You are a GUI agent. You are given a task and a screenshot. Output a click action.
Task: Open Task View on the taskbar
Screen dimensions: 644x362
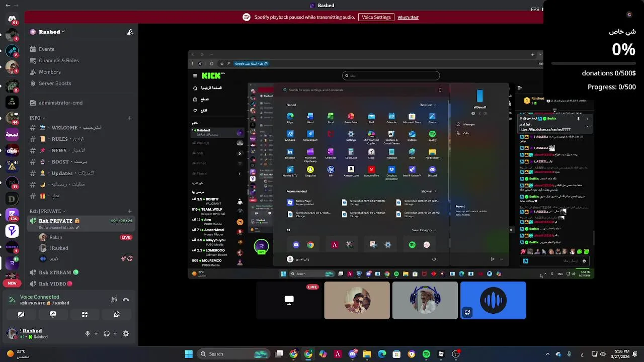(x=279, y=354)
